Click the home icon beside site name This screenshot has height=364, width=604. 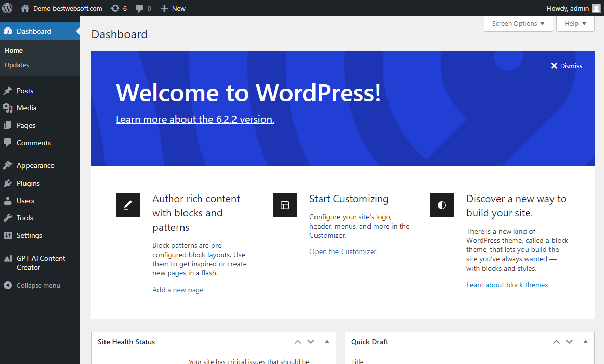25,8
